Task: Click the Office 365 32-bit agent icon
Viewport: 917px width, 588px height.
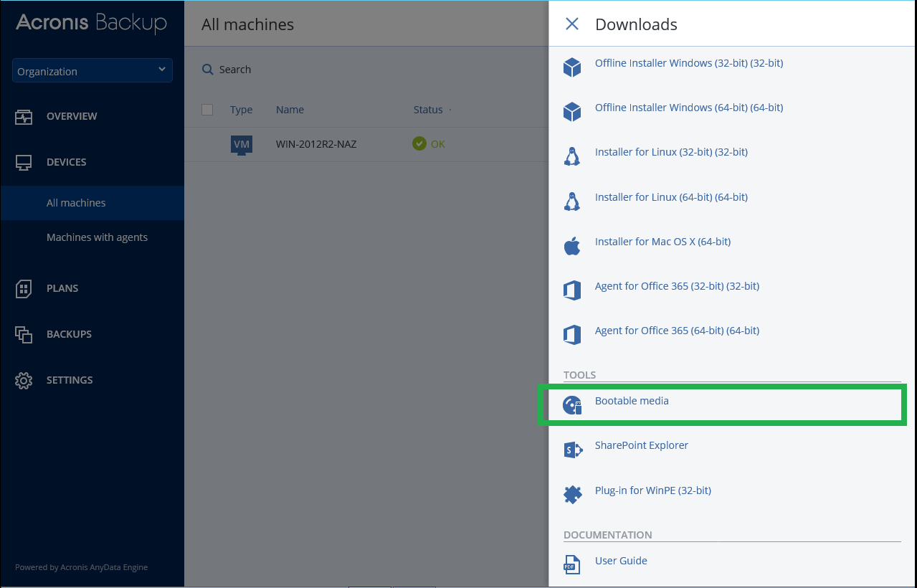Action: click(572, 290)
